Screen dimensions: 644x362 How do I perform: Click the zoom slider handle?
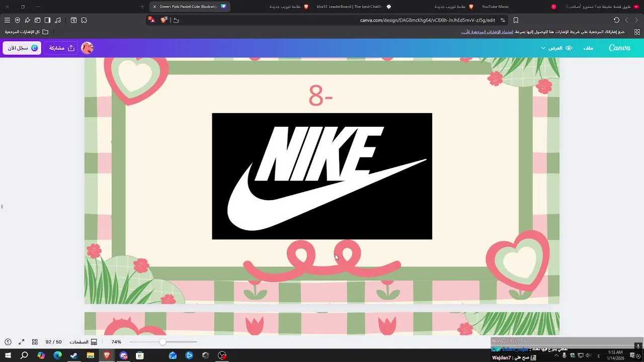tap(163, 342)
